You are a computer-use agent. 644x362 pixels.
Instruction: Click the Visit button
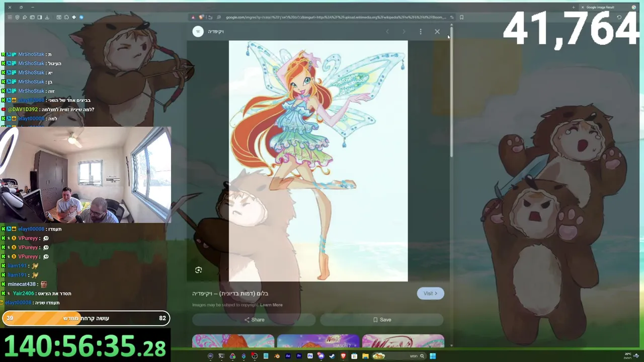[430, 293]
